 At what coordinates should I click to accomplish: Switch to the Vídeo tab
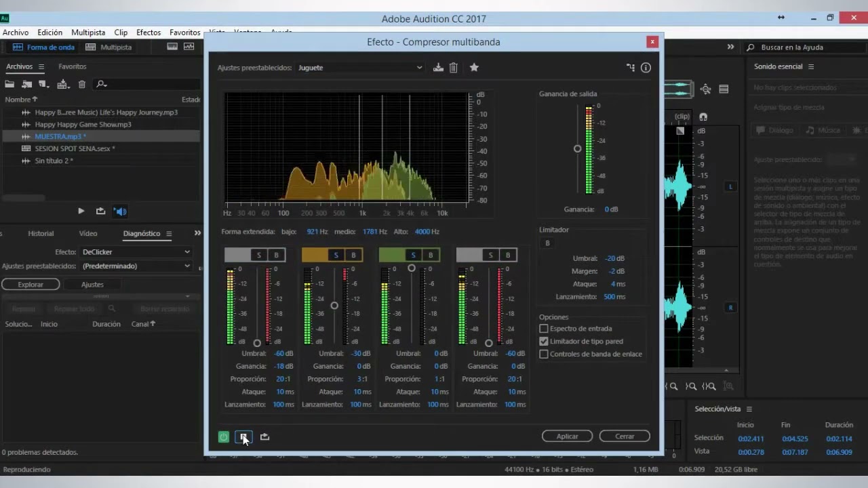pyautogui.click(x=88, y=234)
